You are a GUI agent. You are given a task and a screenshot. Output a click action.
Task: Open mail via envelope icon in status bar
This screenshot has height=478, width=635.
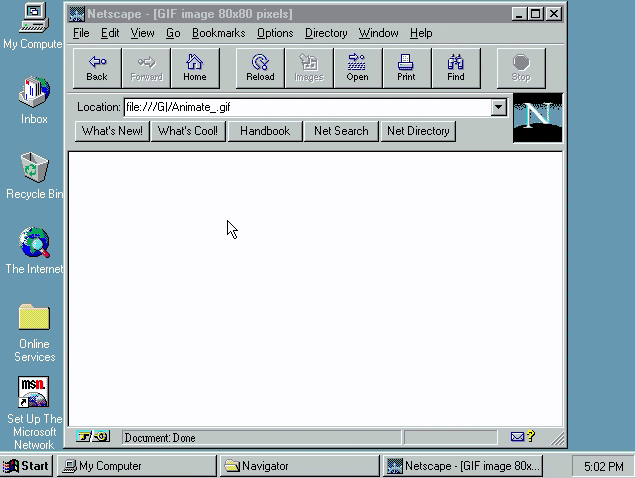[x=517, y=437]
